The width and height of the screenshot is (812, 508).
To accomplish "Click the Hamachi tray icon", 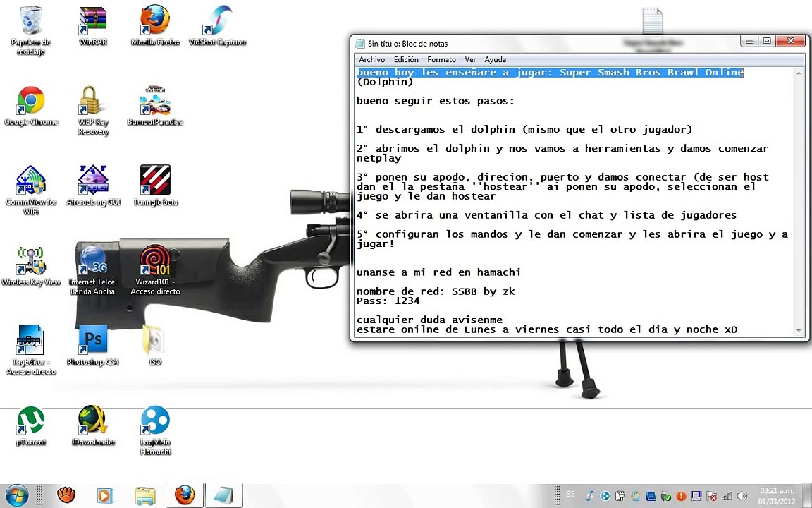I will (604, 496).
